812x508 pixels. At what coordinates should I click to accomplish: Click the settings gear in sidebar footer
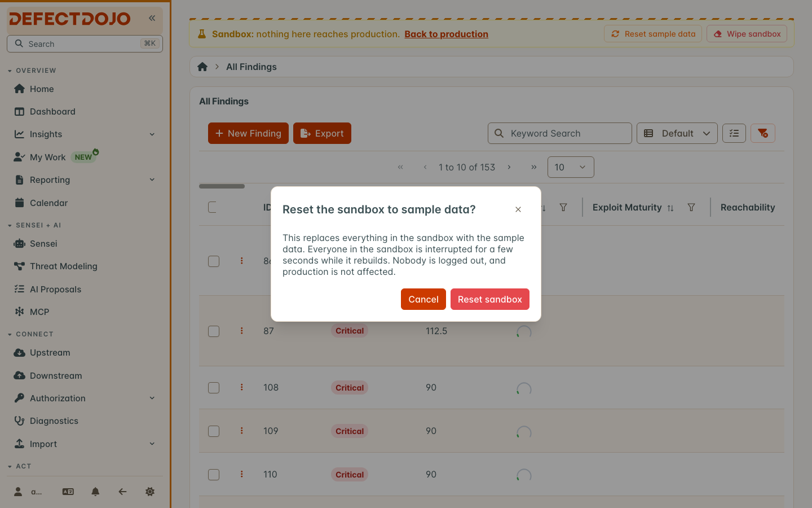click(x=150, y=492)
